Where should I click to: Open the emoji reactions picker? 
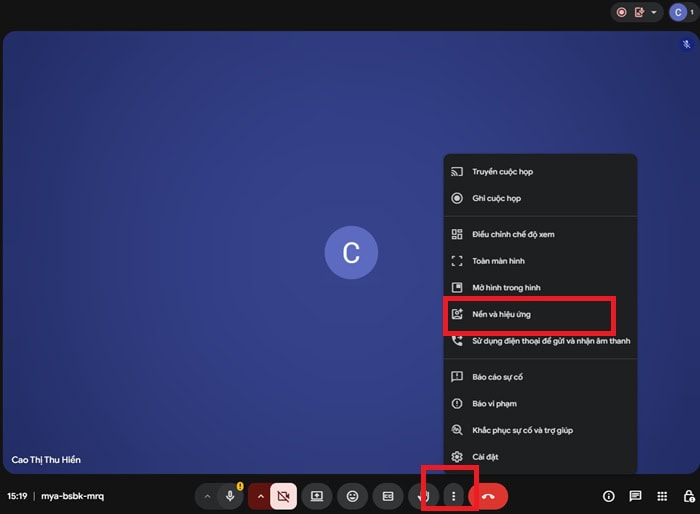click(x=352, y=496)
